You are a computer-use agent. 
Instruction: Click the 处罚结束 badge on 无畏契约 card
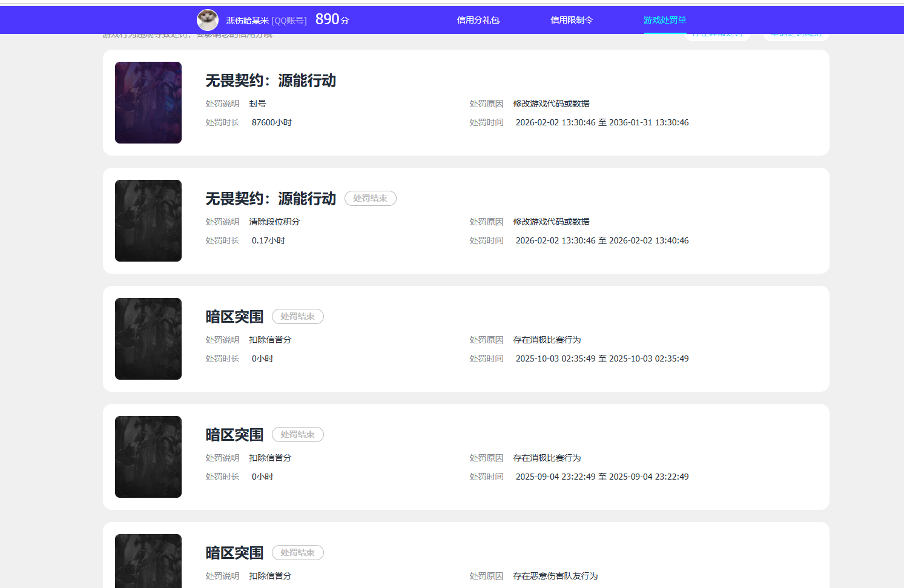[370, 198]
